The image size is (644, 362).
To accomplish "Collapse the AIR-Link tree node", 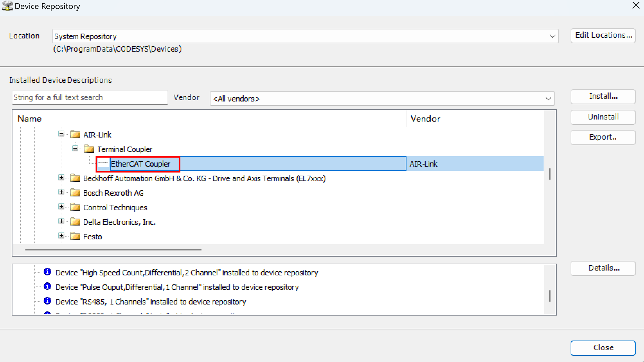I will [61, 134].
